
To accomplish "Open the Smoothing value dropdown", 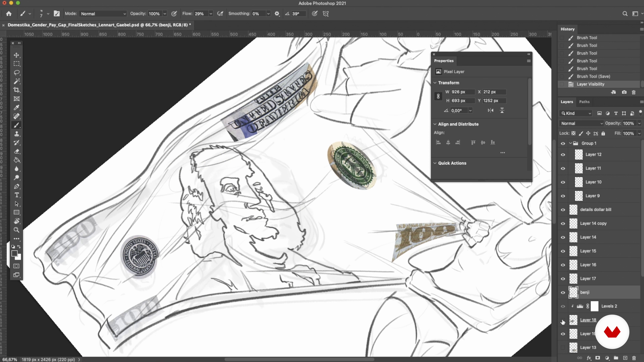I will (x=268, y=14).
